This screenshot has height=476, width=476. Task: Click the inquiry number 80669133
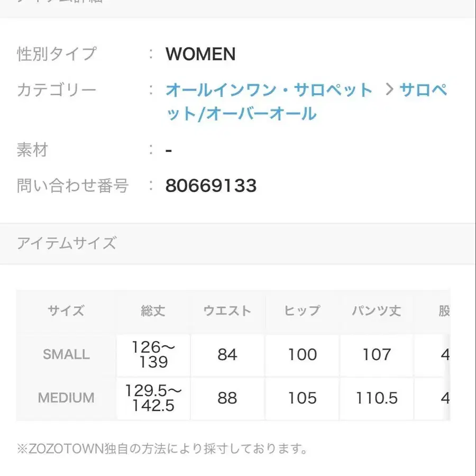coord(211,186)
